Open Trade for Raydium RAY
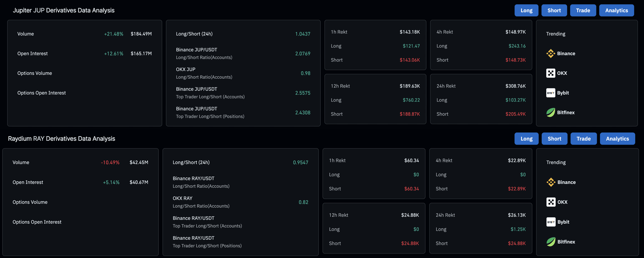Image resolution: width=644 pixels, height=258 pixels. [583, 139]
